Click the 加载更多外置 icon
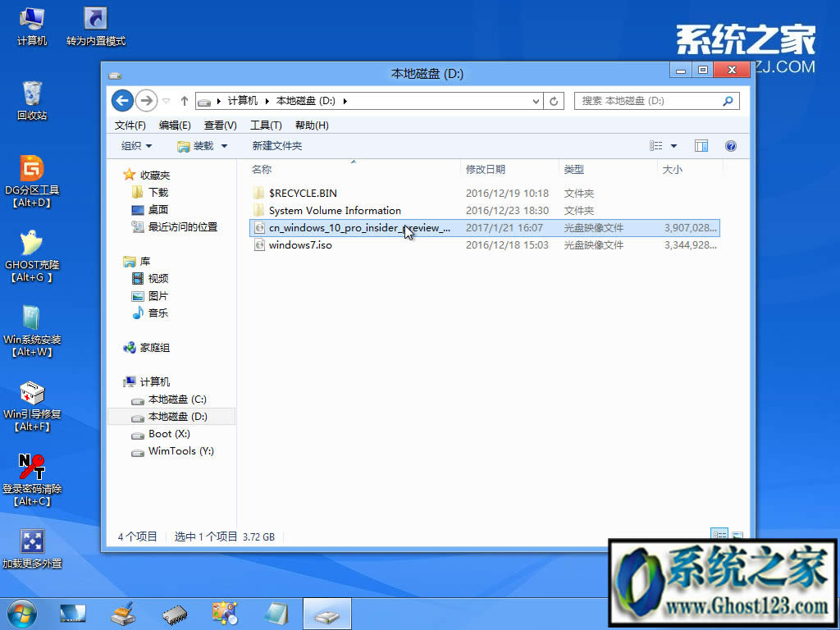 tap(31, 541)
